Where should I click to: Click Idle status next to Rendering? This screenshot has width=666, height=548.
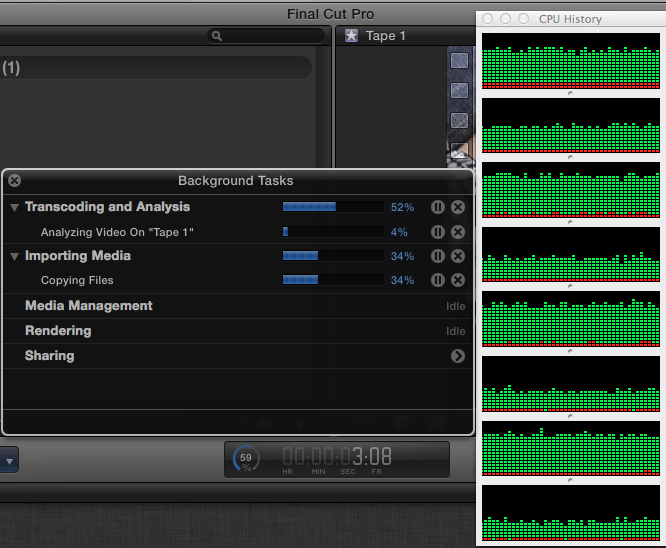coord(456,331)
